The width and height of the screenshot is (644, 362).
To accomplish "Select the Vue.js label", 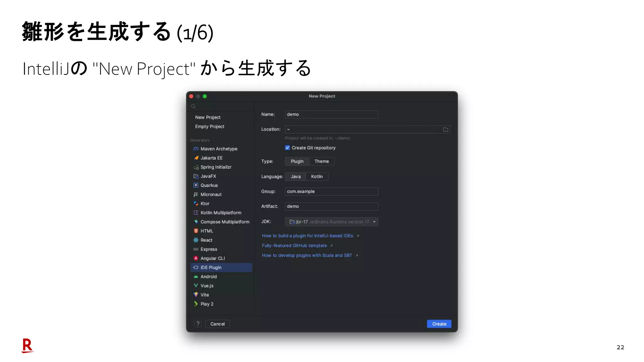I will [207, 286].
